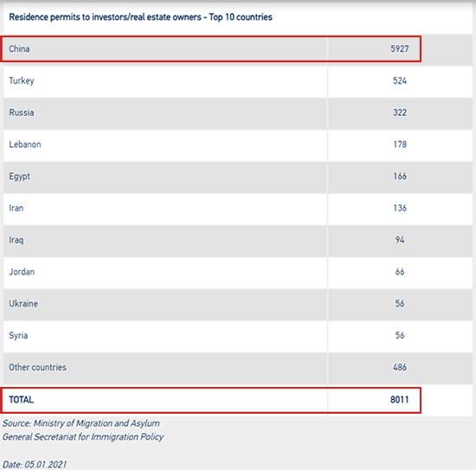Screen dimensions: 476x470
Task: Select the Lebanon row label
Action: [25, 145]
